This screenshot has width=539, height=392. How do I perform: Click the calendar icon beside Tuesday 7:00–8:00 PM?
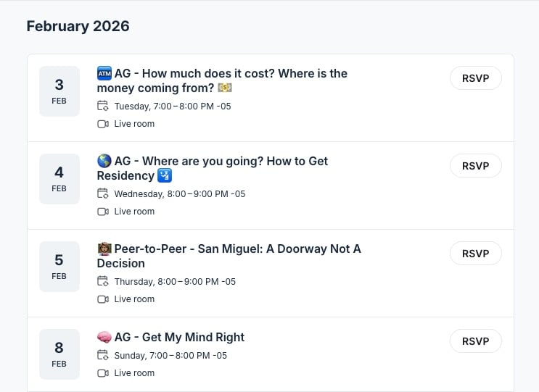point(102,107)
